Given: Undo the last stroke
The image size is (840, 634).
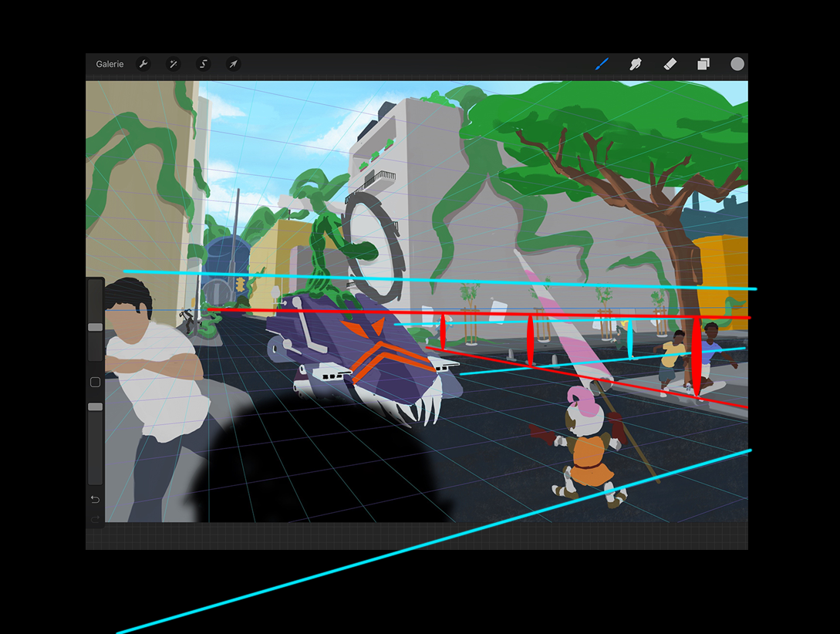Looking at the screenshot, I should pos(95,499).
